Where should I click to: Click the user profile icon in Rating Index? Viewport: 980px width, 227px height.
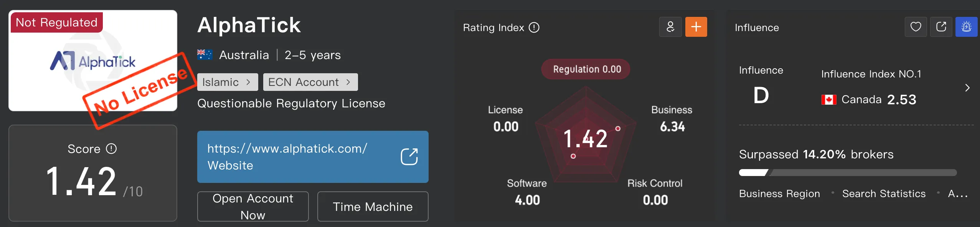pyautogui.click(x=670, y=27)
